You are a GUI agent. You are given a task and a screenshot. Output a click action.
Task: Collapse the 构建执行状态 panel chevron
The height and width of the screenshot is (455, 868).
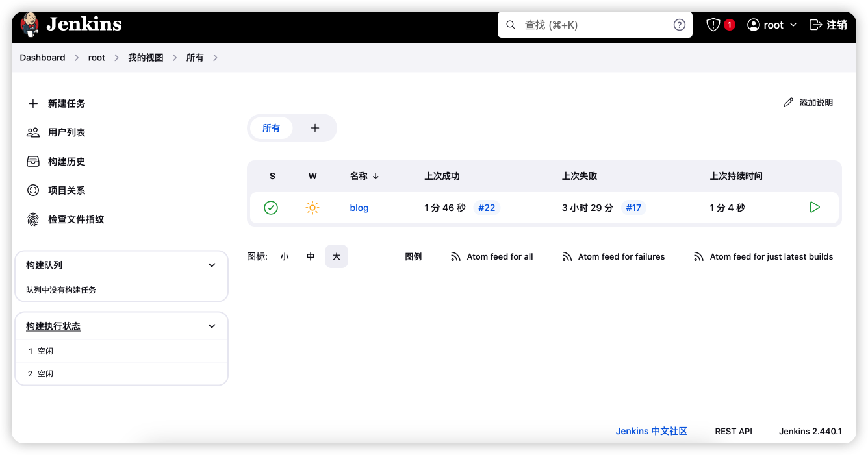click(212, 326)
